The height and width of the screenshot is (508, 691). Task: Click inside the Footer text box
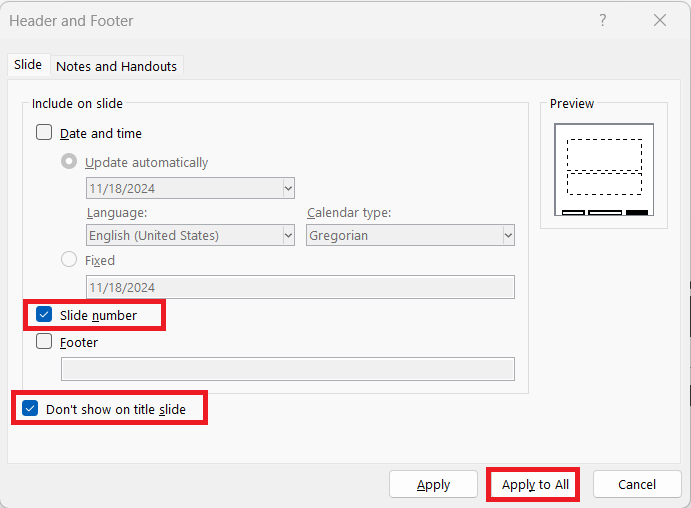pyautogui.click(x=288, y=369)
